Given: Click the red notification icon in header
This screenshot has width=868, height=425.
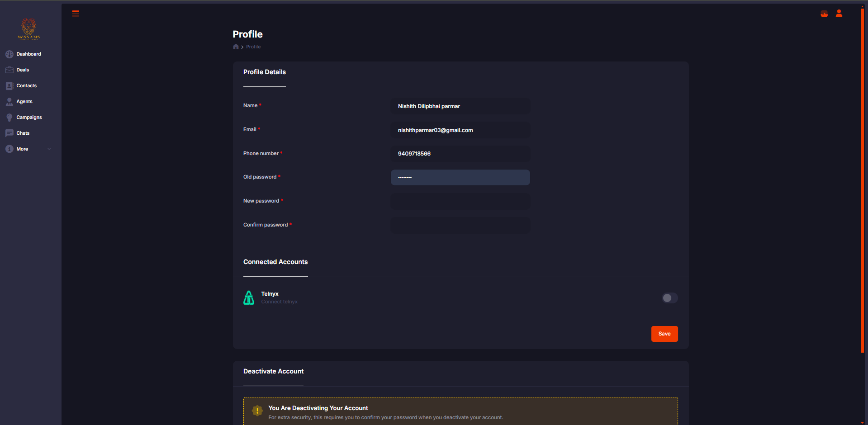Looking at the screenshot, I should tap(824, 14).
